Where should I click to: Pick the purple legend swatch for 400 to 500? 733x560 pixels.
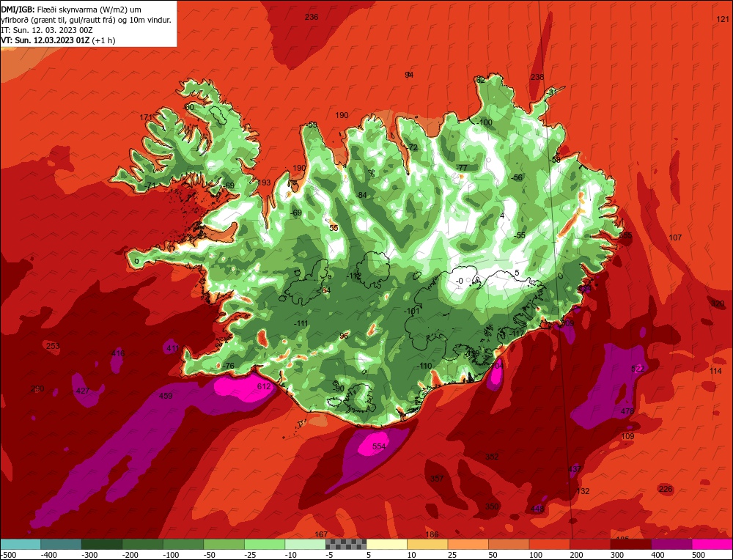pos(671,544)
